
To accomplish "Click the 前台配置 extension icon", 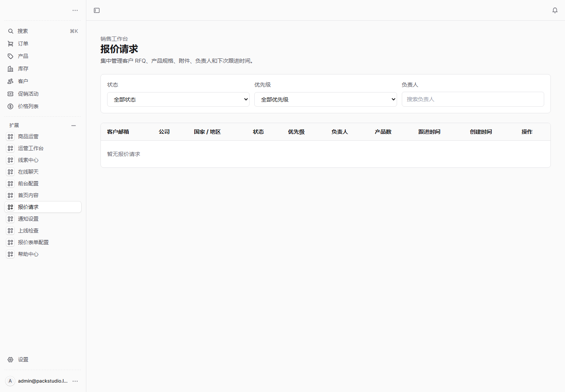I will 11,183.
